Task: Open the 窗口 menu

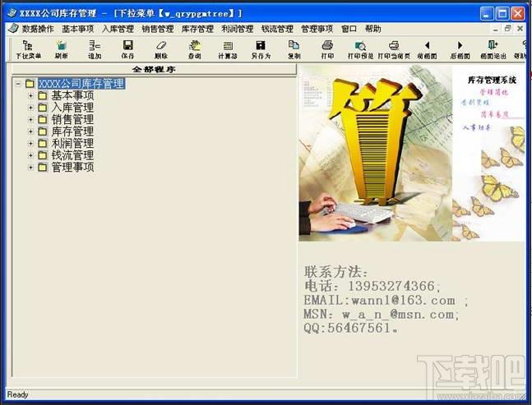Action: tap(349, 29)
